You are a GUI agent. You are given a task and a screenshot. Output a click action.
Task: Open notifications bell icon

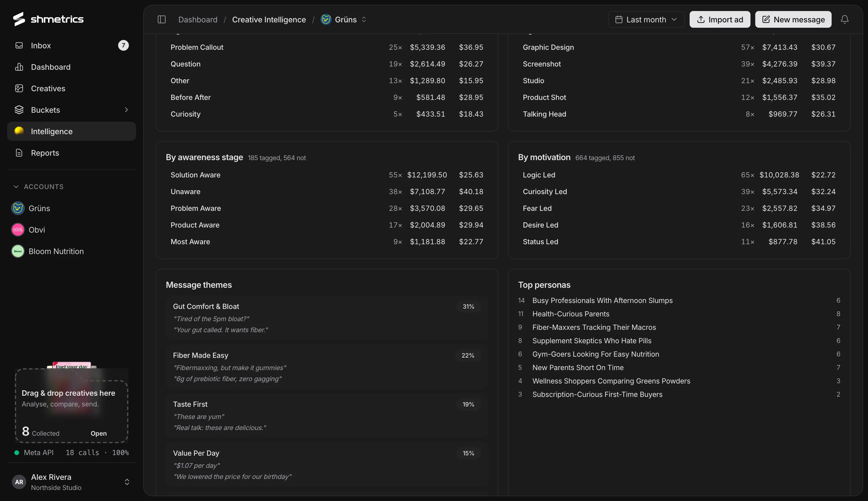(844, 20)
